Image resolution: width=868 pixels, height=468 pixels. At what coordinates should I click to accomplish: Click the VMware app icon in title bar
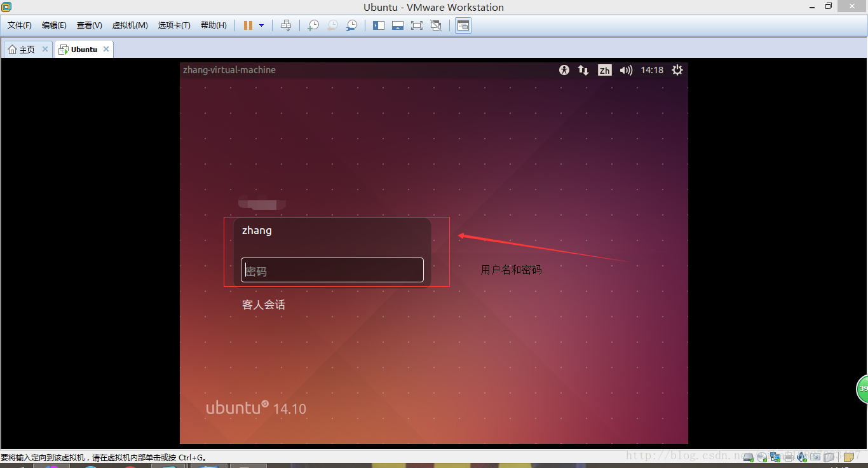point(6,6)
